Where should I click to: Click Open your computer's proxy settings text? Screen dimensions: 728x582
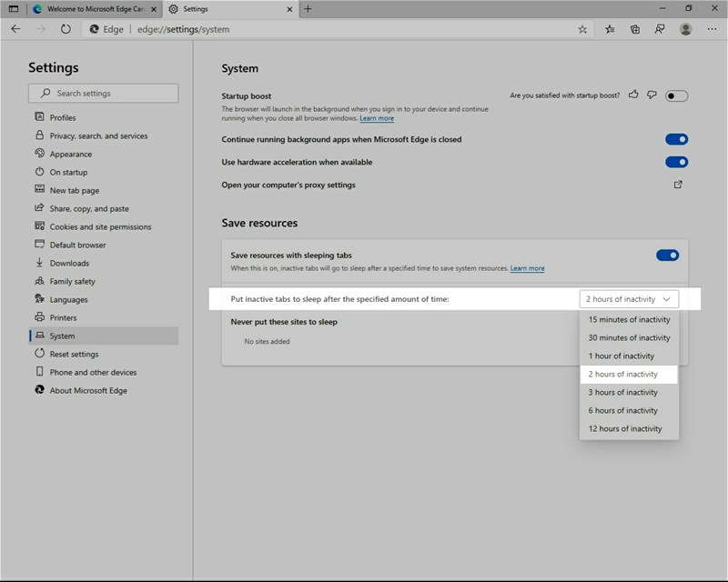[x=288, y=185]
